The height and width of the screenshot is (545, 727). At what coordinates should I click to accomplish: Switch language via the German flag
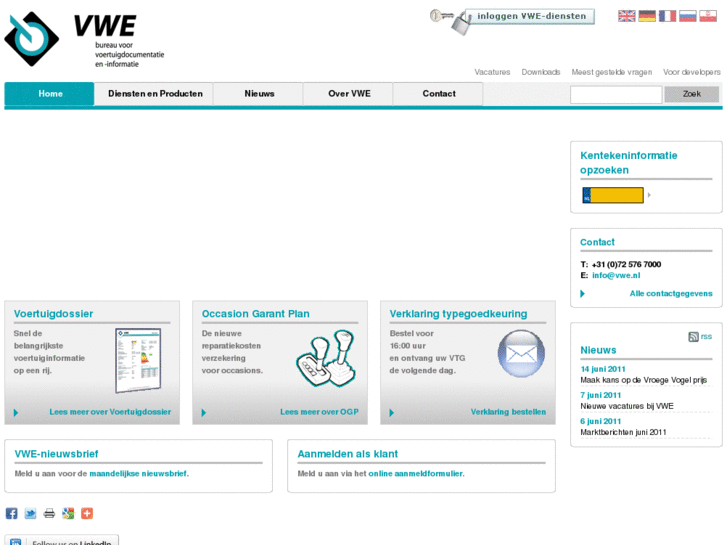(x=647, y=16)
